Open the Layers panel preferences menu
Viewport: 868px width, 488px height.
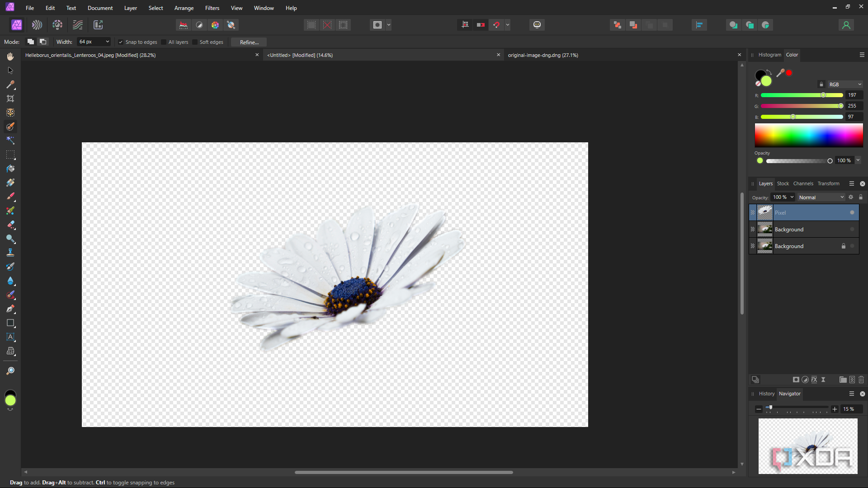coord(851,183)
